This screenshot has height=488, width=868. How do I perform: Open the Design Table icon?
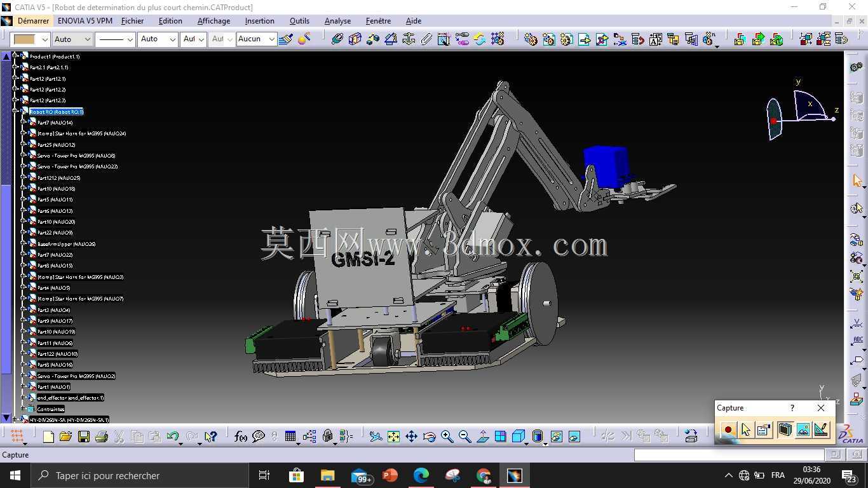290,437
